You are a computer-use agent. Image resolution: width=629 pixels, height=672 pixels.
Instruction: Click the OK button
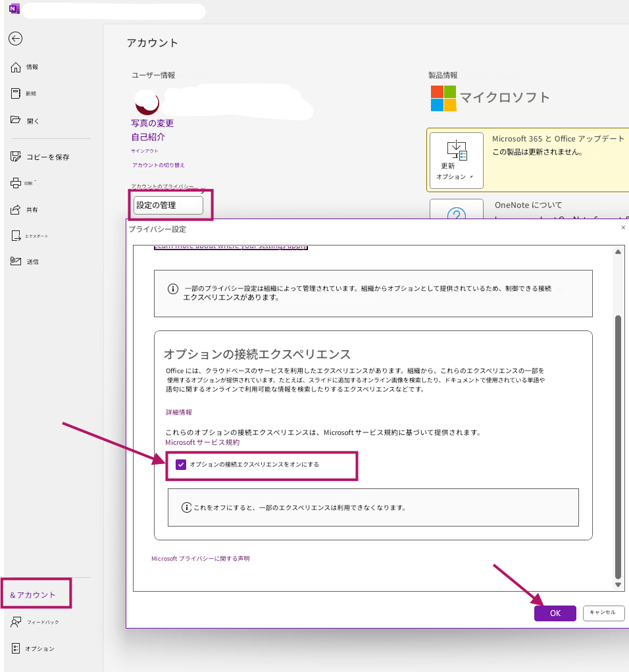pyautogui.click(x=555, y=613)
